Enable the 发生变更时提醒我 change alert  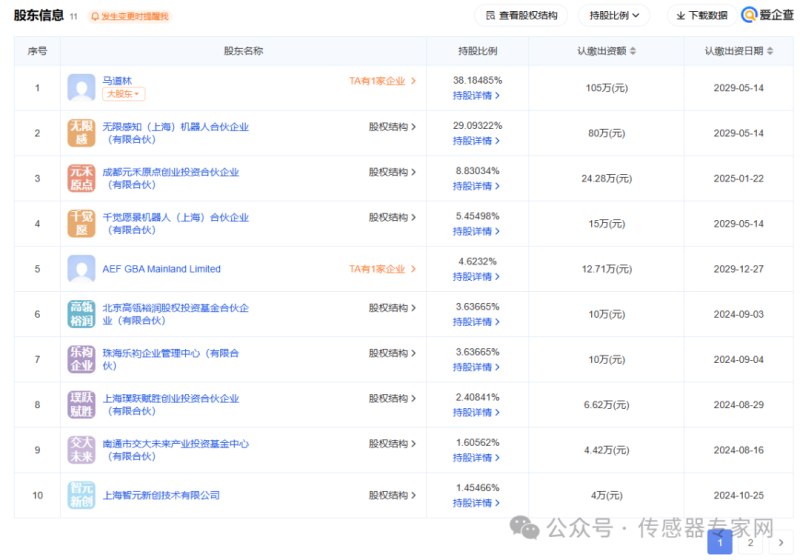tap(130, 17)
